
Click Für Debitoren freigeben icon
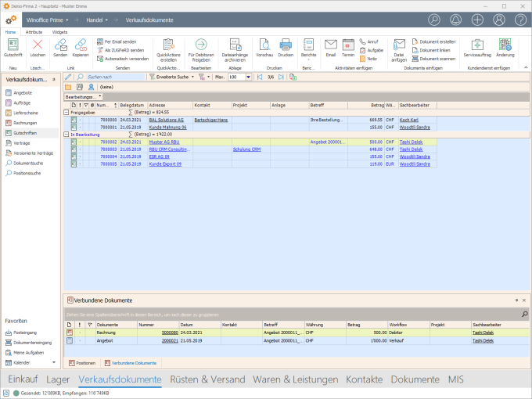pyautogui.click(x=199, y=45)
